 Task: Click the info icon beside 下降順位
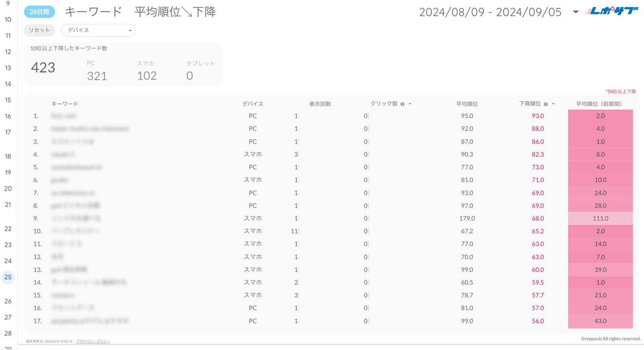click(x=546, y=104)
